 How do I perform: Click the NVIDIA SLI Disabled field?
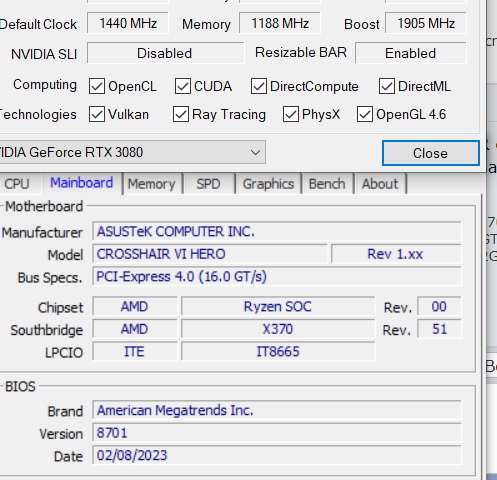click(x=166, y=53)
